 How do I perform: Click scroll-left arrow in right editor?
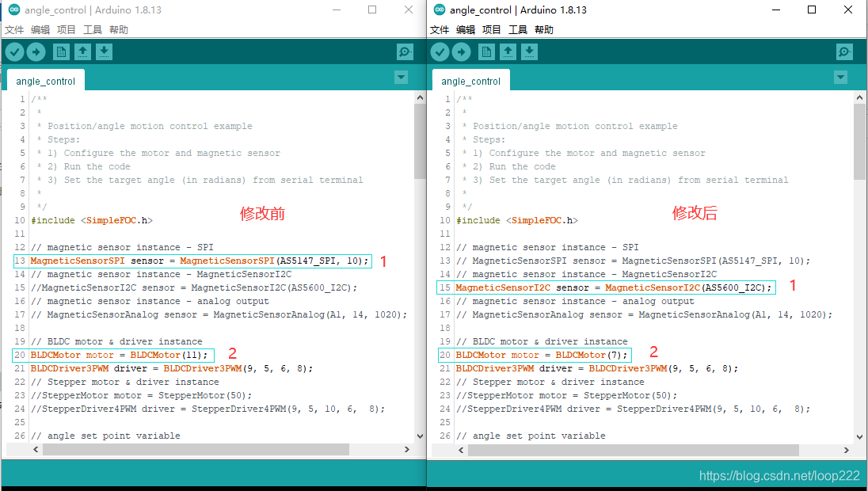point(461,450)
